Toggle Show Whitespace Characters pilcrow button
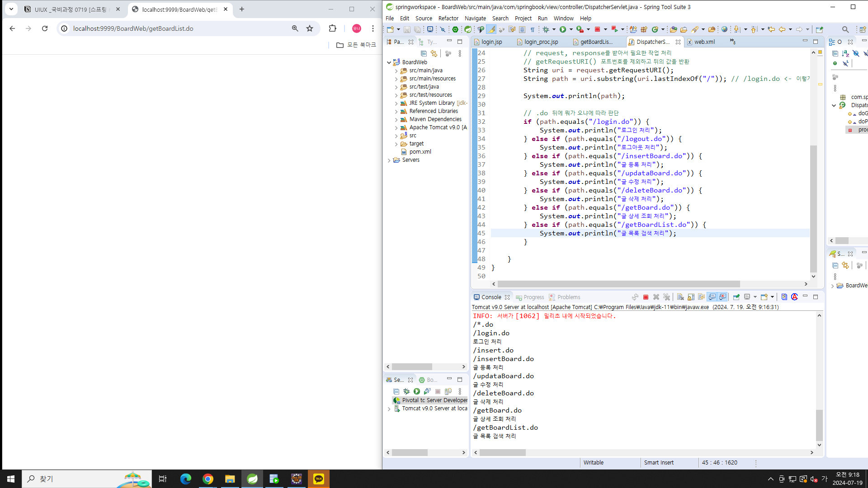Screen dimensions: 868x488 click(533, 29)
